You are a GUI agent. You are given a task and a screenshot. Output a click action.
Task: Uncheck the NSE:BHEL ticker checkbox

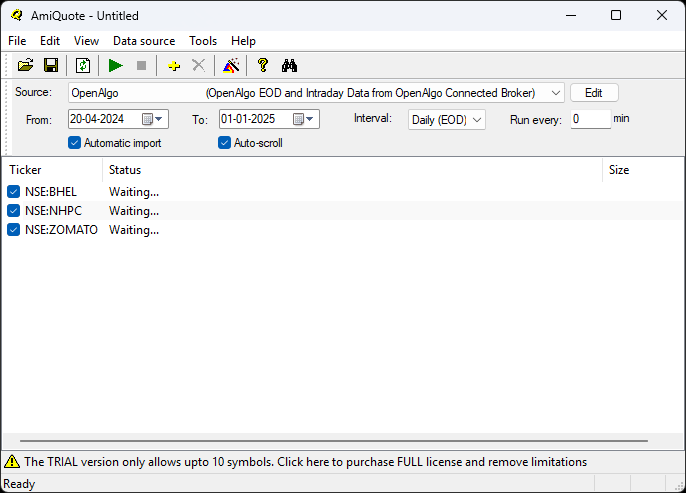tap(14, 192)
